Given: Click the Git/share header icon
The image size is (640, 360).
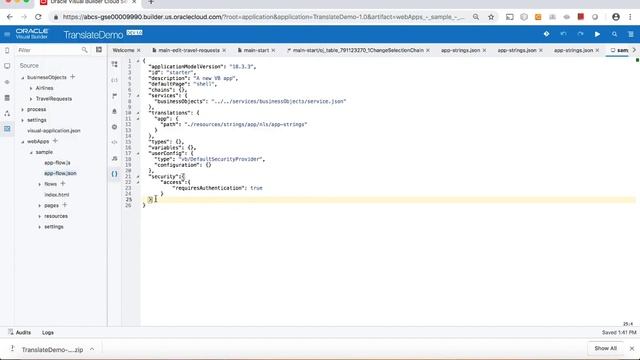Looking at the screenshot, I should [547, 34].
